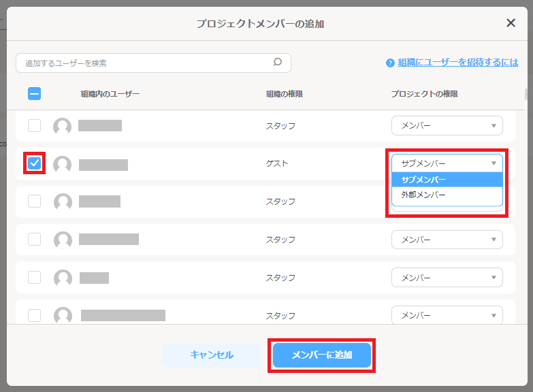
Task: Click the fifth row user's avatar icon
Action: pyautogui.click(x=63, y=278)
